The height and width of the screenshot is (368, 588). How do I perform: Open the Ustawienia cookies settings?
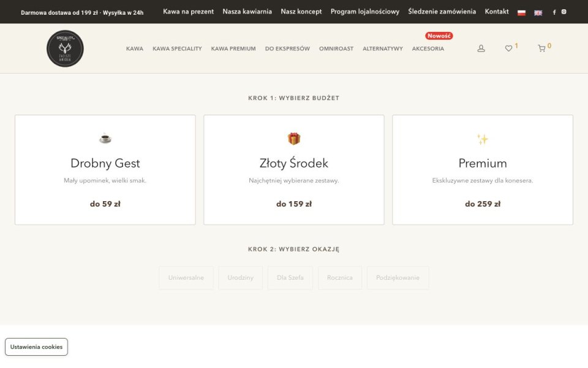pyautogui.click(x=36, y=347)
